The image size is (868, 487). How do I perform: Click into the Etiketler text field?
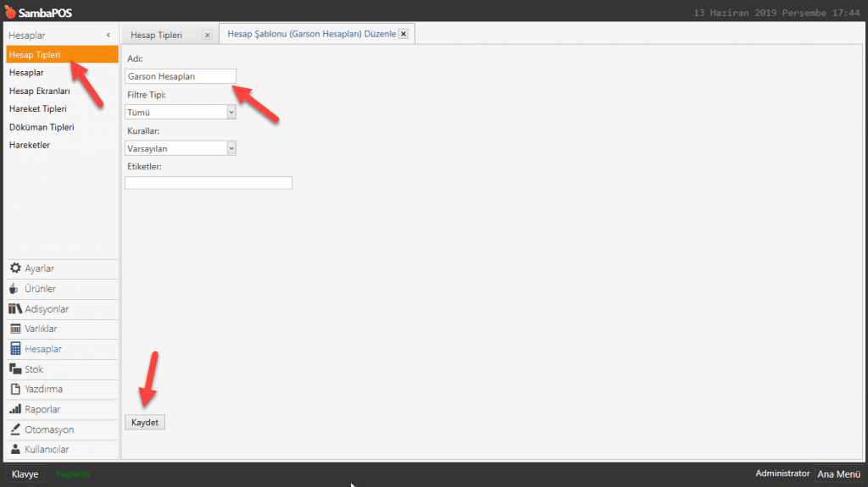pos(208,183)
